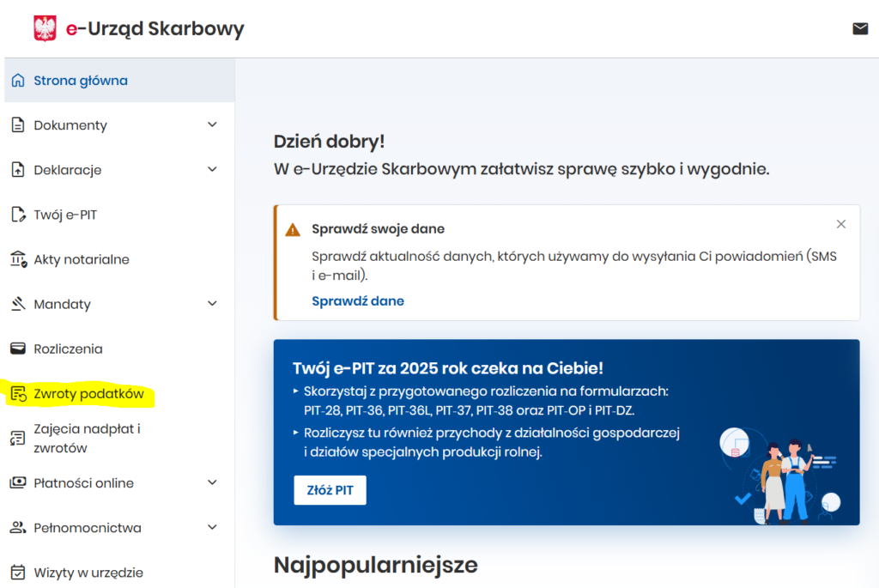Expand the Płatności online chevron
This screenshot has height=588, width=879.
(212, 482)
